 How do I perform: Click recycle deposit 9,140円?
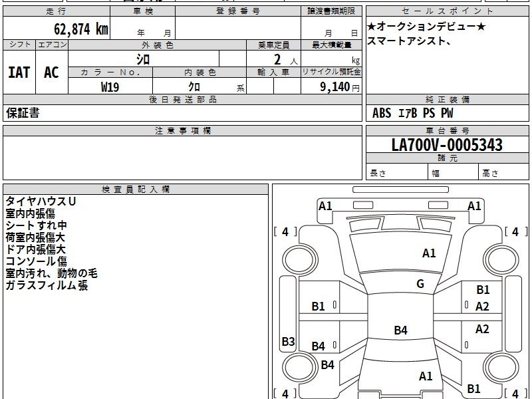pyautogui.click(x=340, y=87)
